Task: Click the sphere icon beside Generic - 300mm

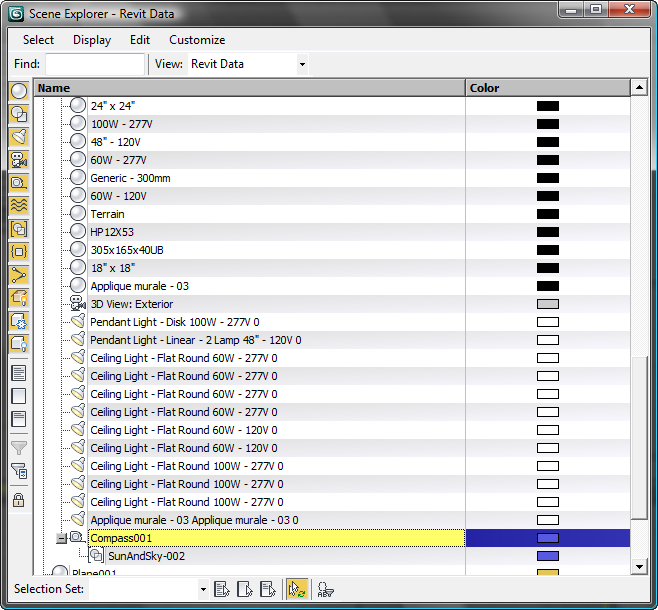Action: click(x=78, y=177)
